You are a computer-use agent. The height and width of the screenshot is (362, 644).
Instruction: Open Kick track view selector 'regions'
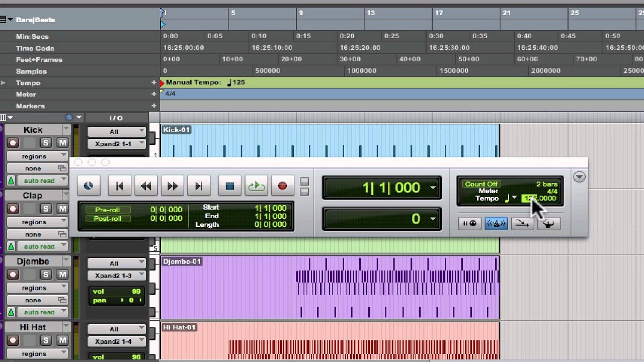[x=37, y=156]
